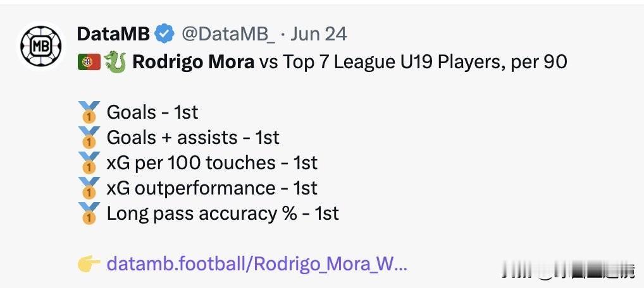This screenshot has height=288, width=644.
Task: Open the DataMB display name link
Action: (113, 35)
